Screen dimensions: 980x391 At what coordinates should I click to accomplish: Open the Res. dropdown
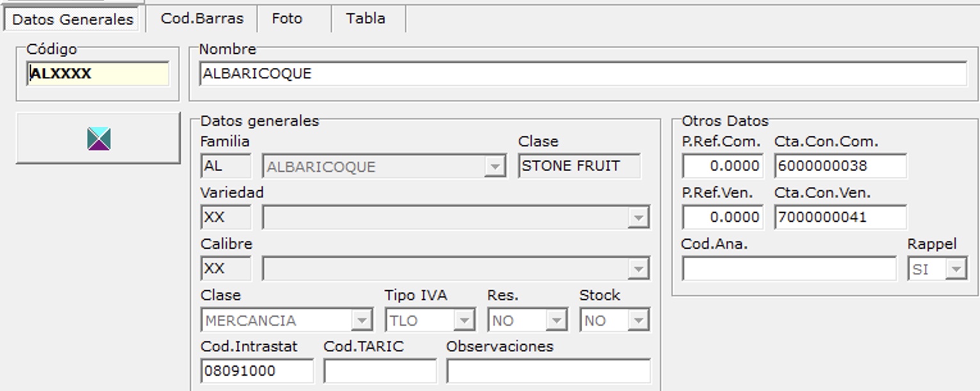pyautogui.click(x=556, y=320)
